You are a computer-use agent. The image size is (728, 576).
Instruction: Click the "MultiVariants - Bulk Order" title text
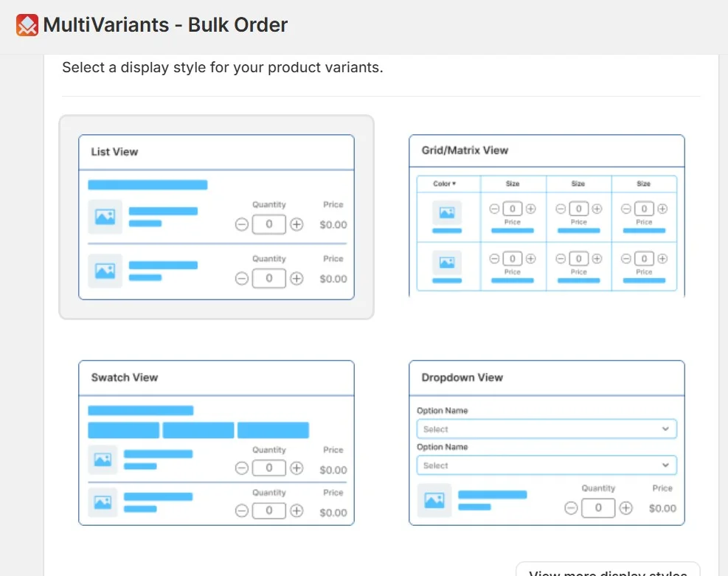165,25
